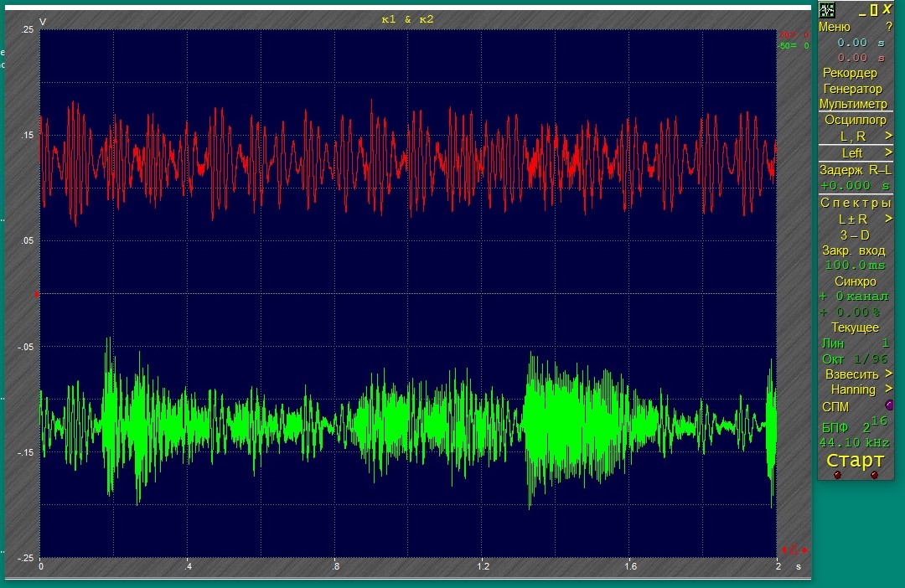Expand the L, R channel selector arrow
Viewport: 905px width, 588px height.
[888, 136]
